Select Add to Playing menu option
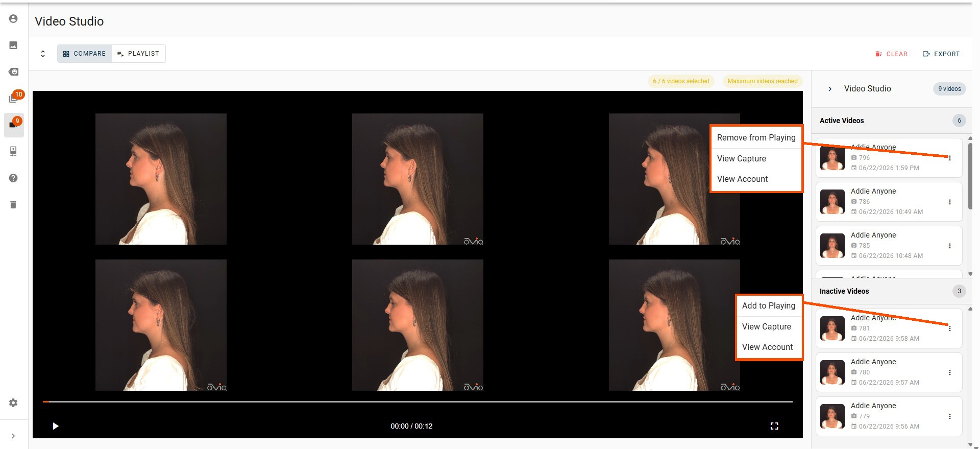The width and height of the screenshot is (980, 449). (x=769, y=305)
